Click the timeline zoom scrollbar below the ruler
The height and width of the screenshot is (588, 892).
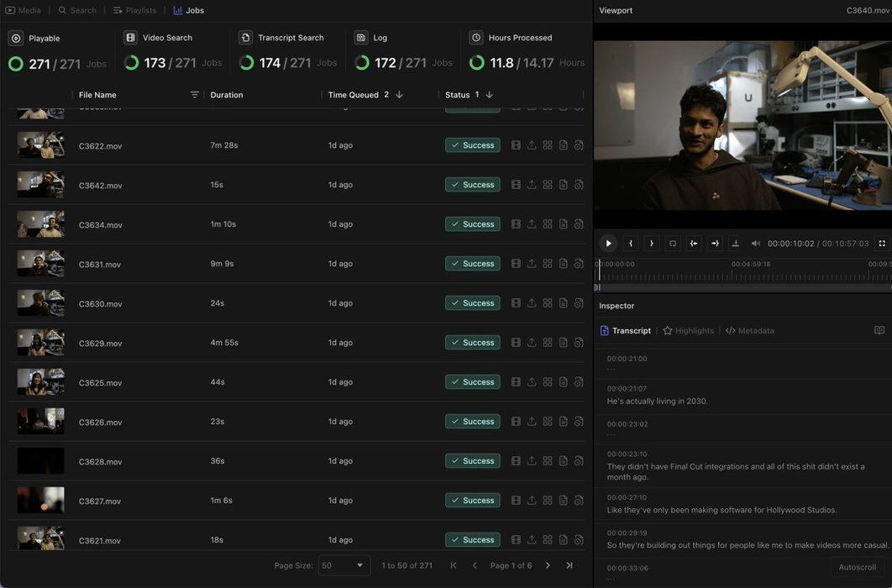pos(743,288)
